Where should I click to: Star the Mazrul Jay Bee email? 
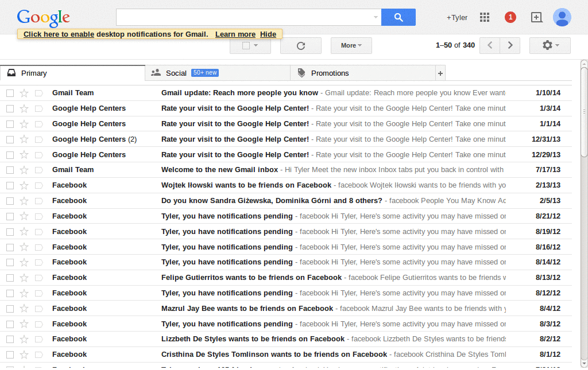click(x=24, y=309)
